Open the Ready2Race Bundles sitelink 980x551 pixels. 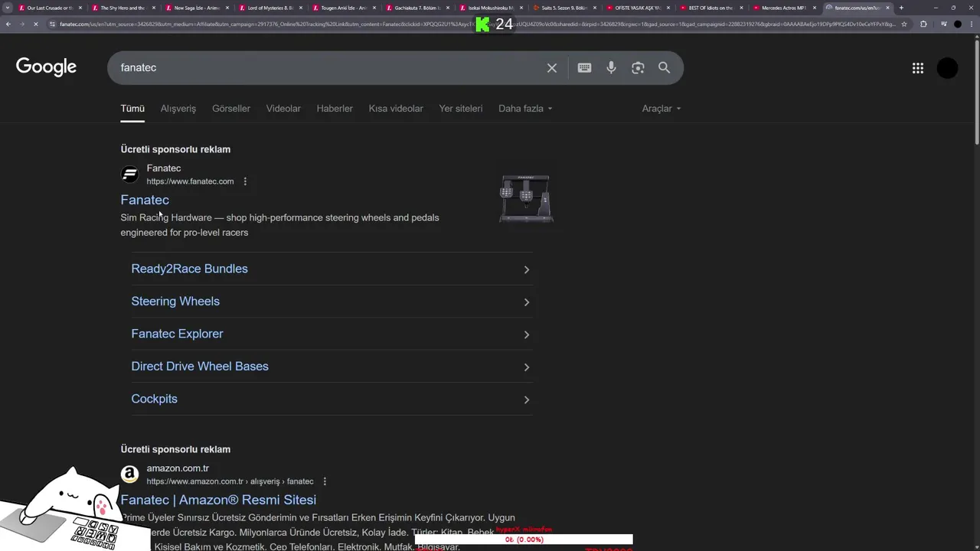189,269
